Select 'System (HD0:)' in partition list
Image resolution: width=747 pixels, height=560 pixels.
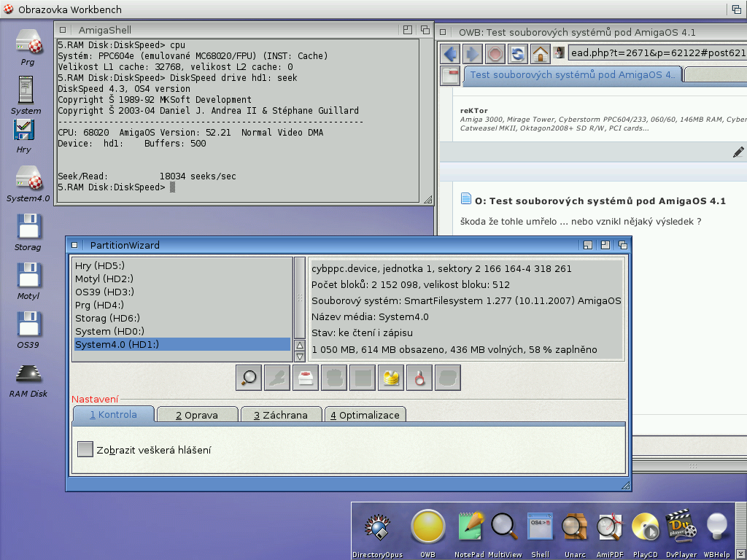pyautogui.click(x=103, y=331)
